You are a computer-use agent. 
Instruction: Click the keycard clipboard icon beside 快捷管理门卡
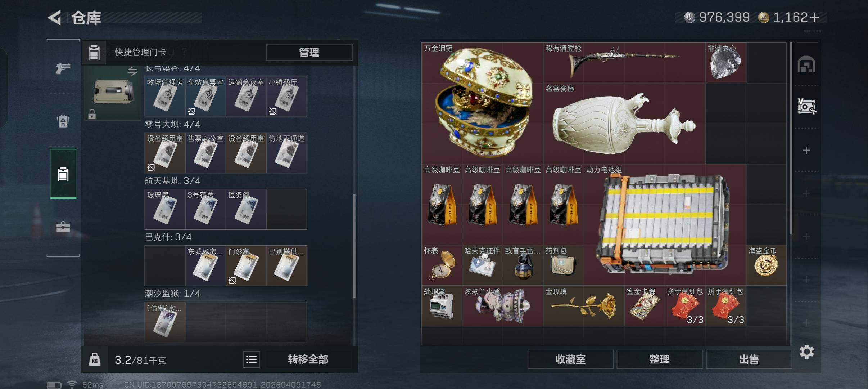pos(94,53)
